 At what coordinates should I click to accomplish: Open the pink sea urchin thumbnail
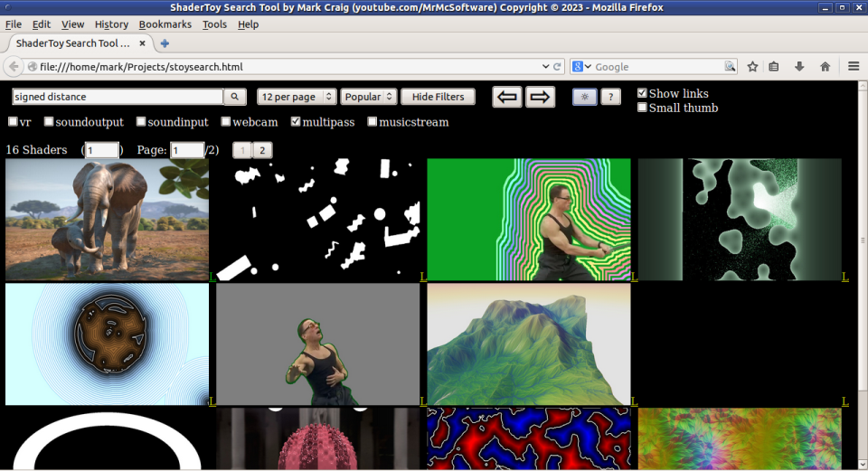317,438
